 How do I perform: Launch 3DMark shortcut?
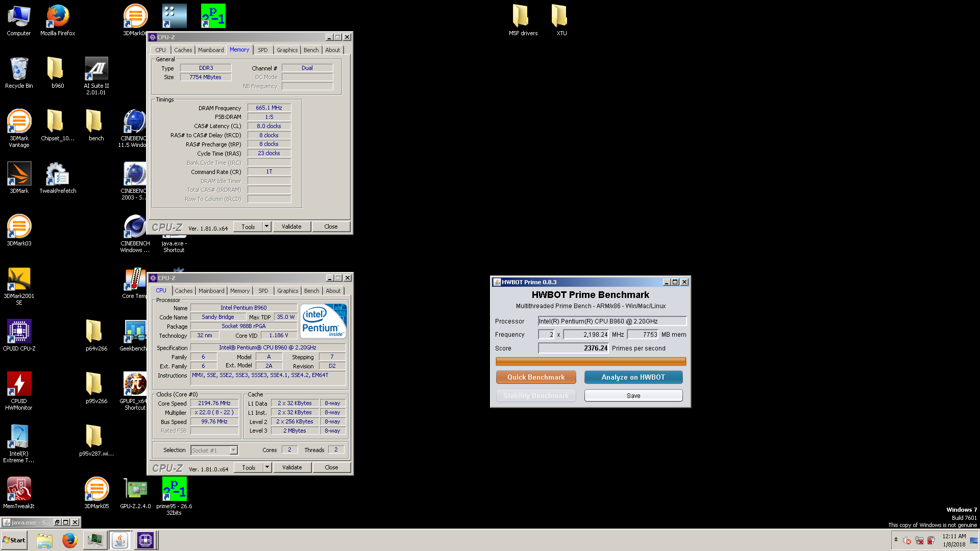click(x=19, y=178)
